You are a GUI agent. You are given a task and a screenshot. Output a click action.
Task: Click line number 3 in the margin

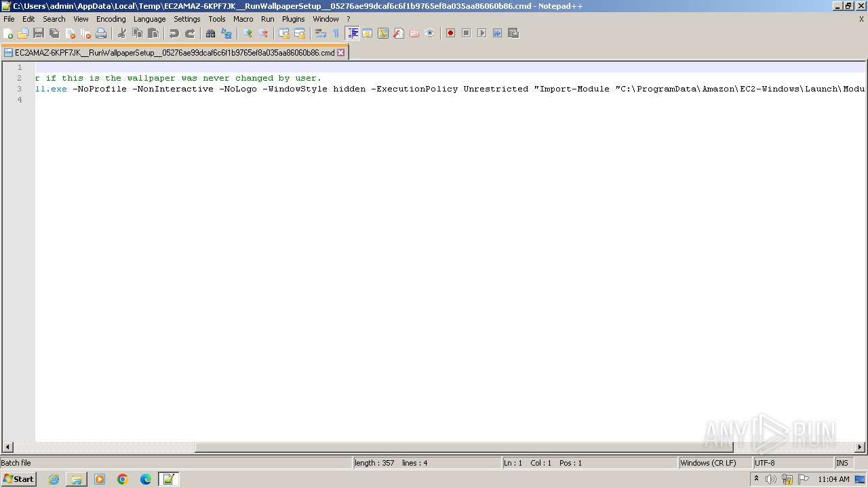(20, 89)
